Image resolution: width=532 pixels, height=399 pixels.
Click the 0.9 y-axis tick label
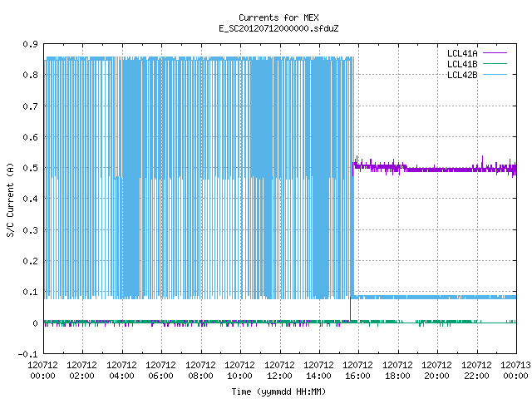tap(30, 44)
